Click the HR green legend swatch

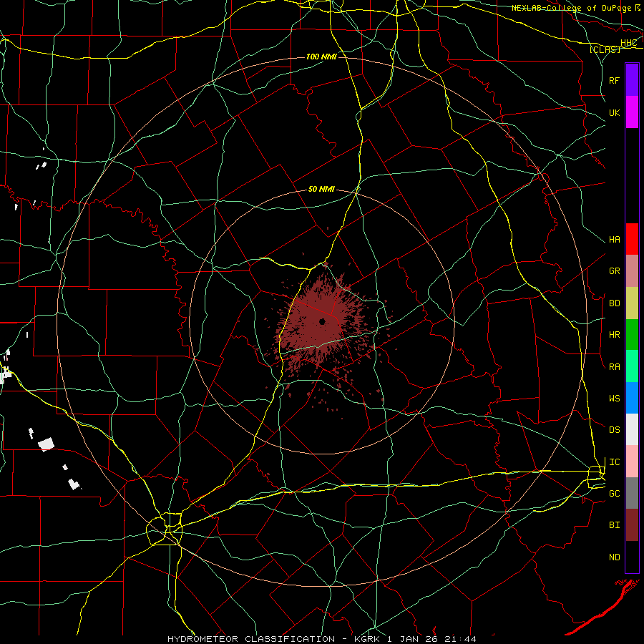coord(632,335)
